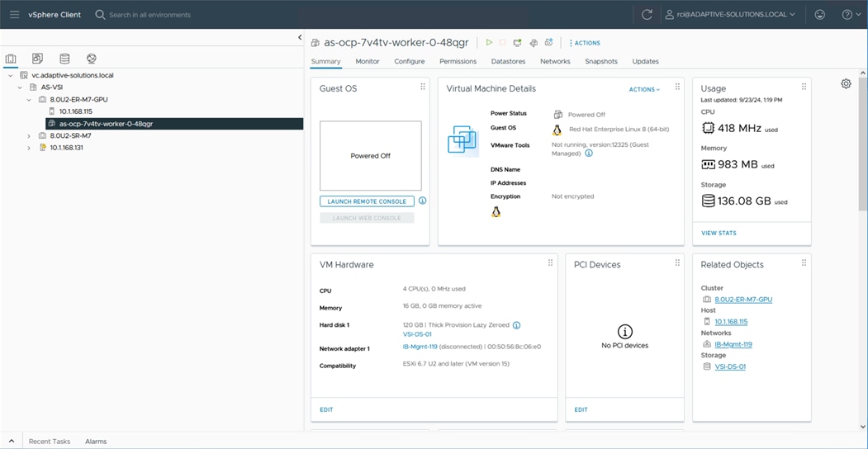Click EDIT in VM Hardware card
The height and width of the screenshot is (449, 868).
(326, 409)
